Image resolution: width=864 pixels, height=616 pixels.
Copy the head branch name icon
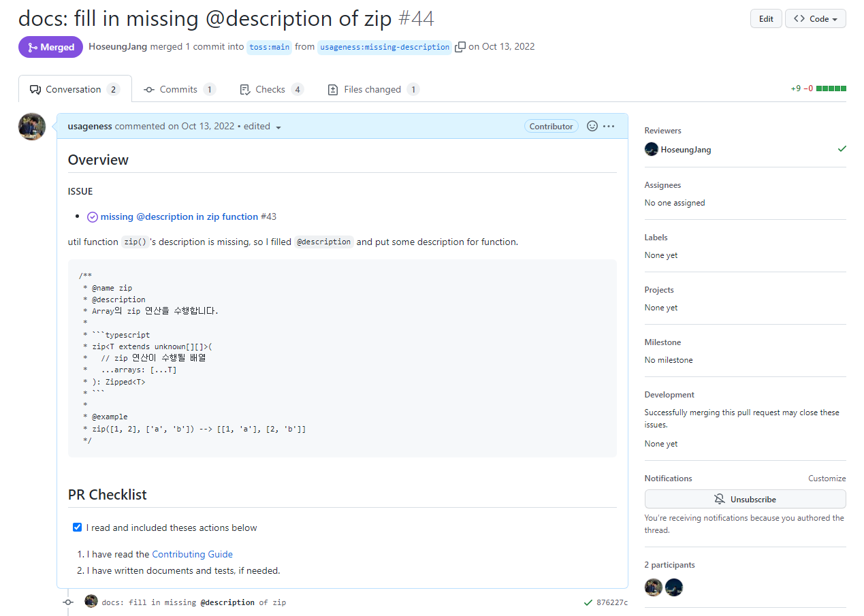(x=460, y=47)
